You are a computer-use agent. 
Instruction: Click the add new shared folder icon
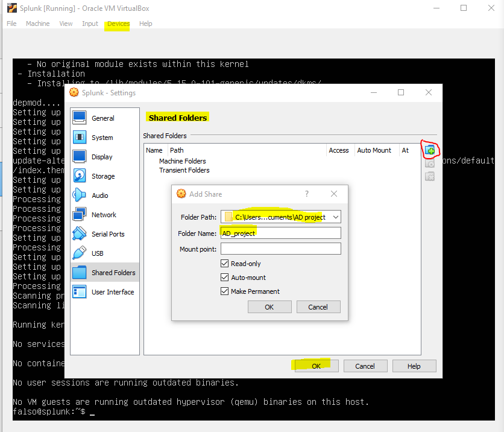tap(430, 150)
